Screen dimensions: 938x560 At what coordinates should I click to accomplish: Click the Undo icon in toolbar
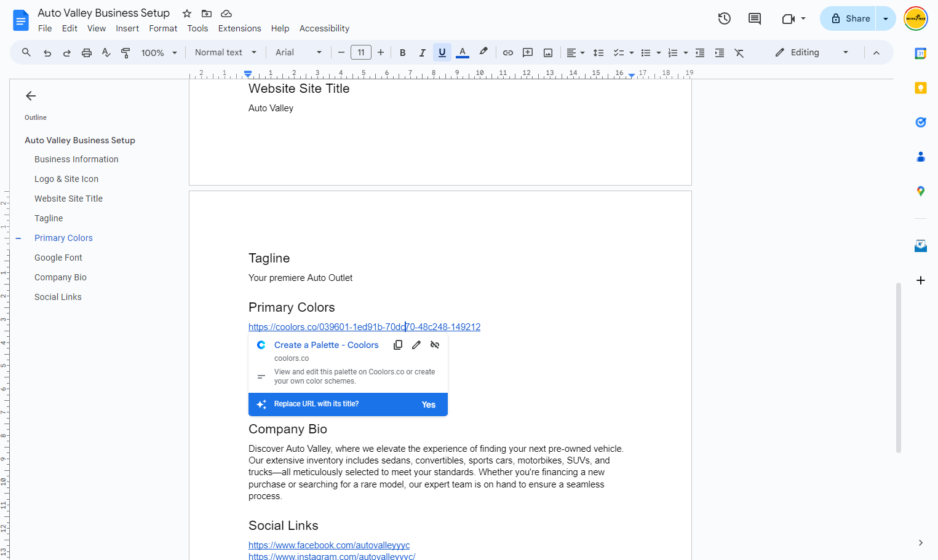pos(47,53)
